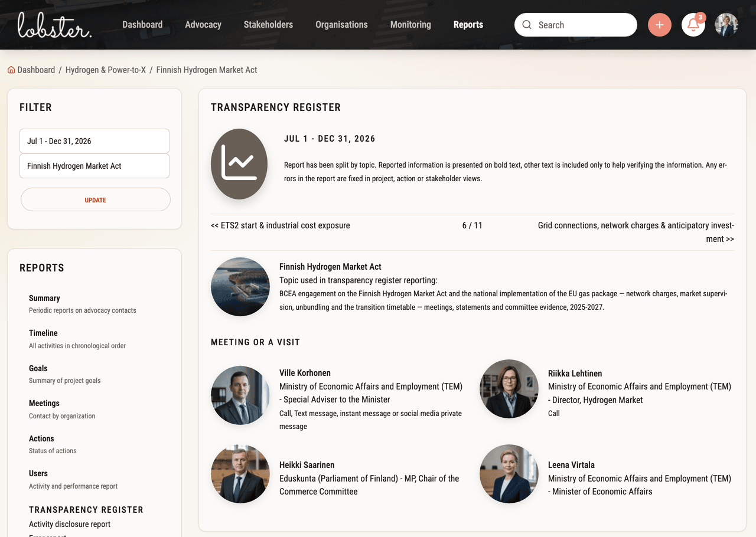Click the UPDATE button

pos(96,200)
